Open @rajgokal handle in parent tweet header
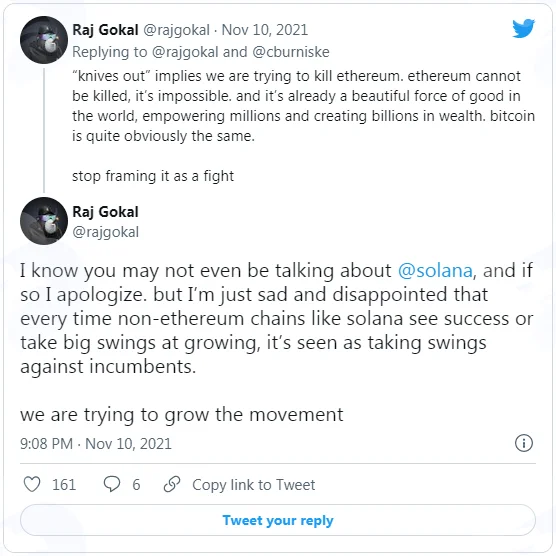Screen dimensions: 556x556 pyautogui.click(x=176, y=30)
